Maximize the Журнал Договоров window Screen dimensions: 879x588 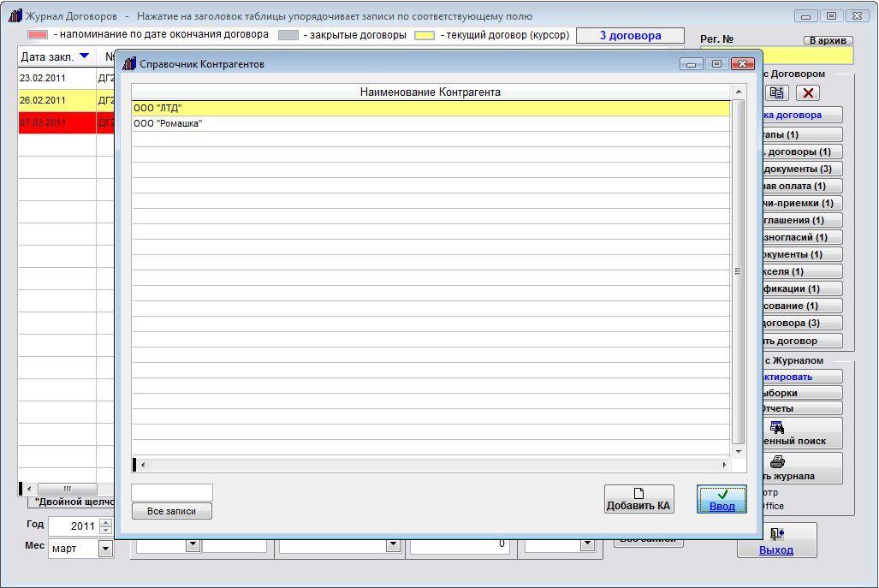click(x=831, y=16)
